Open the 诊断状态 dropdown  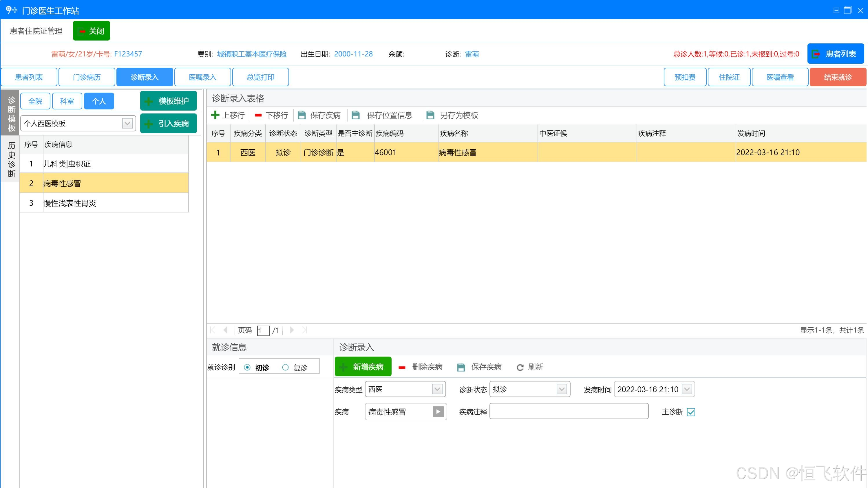point(561,389)
